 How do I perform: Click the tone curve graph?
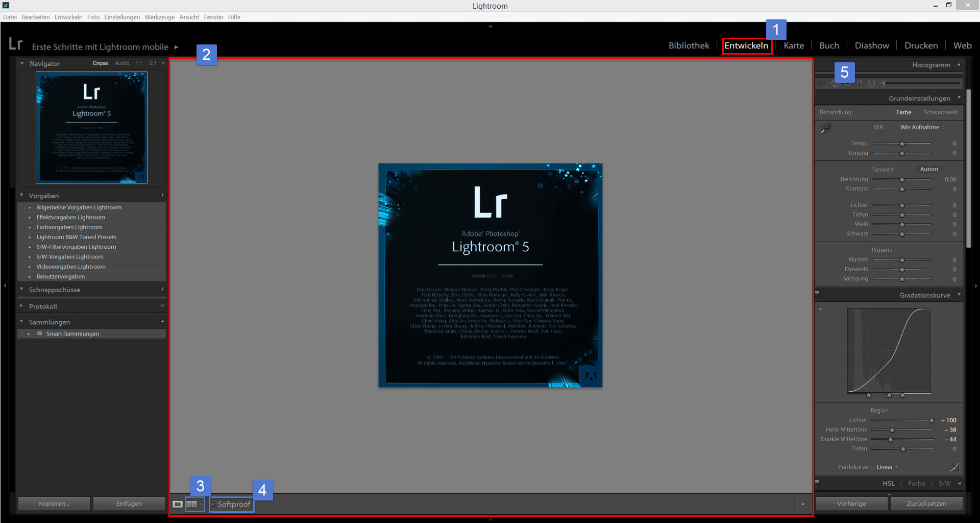click(889, 351)
